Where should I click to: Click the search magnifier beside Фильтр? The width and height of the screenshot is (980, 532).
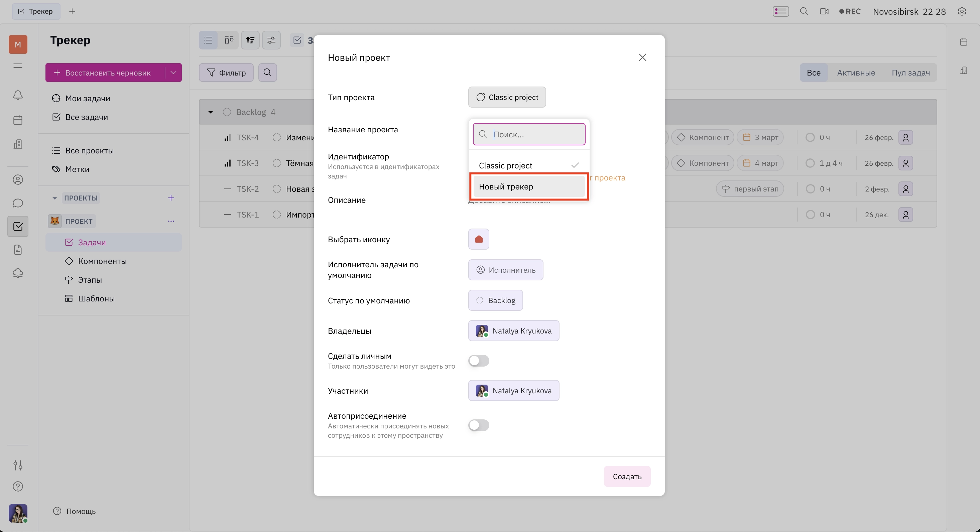click(x=267, y=72)
